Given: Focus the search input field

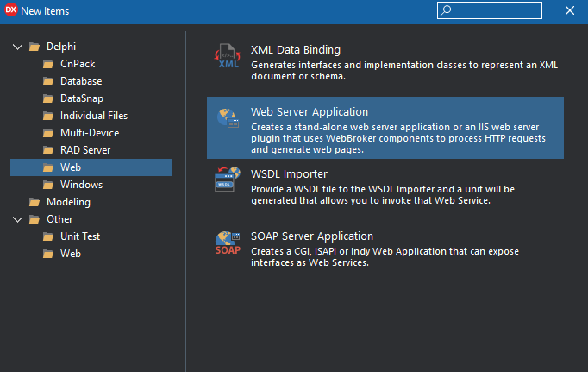Looking at the screenshot, I should (490, 10).
